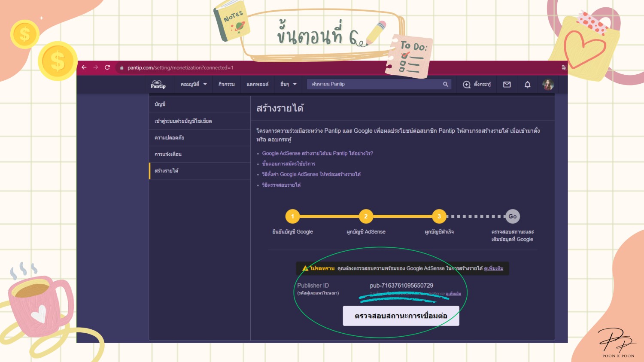Open the notifications bell icon
Screen dimensions: 644x362
(528, 85)
